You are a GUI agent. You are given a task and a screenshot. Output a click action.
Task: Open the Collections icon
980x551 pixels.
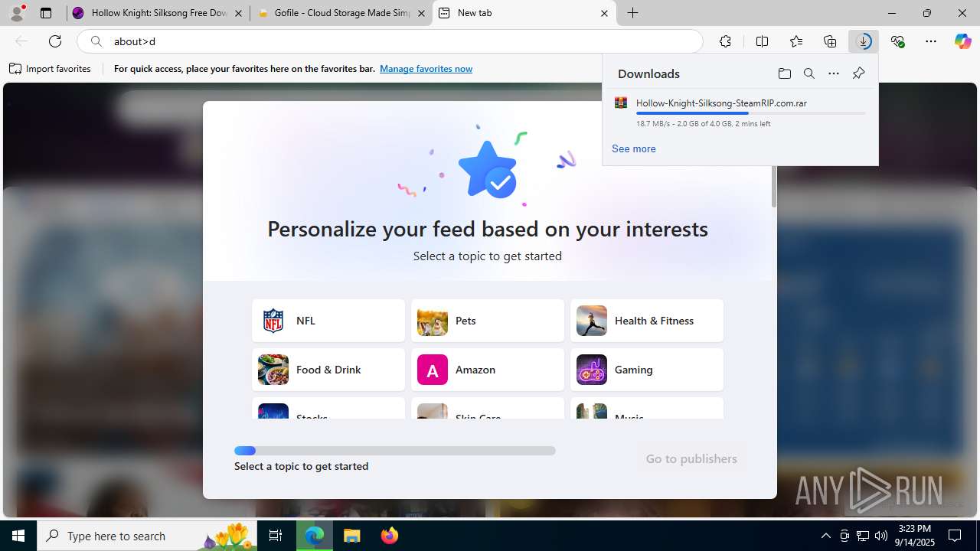coord(830,41)
